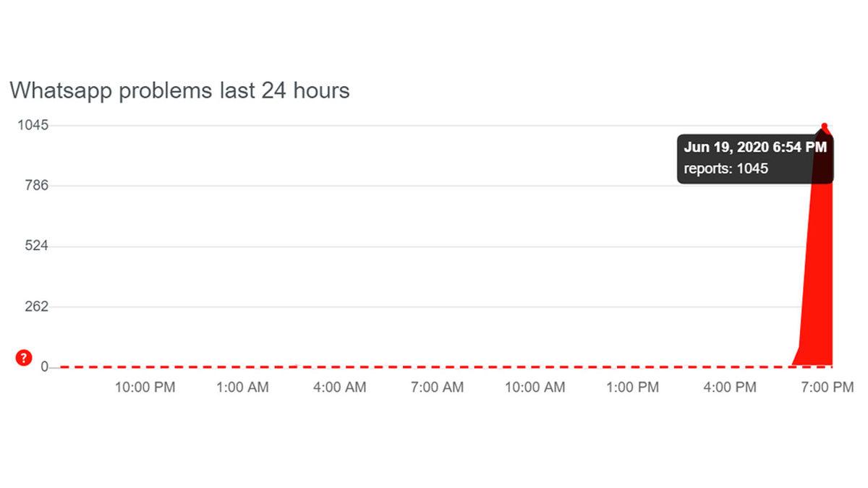This screenshot has height=488, width=868.
Task: Click the peak data point on the spike
Action: 824,126
